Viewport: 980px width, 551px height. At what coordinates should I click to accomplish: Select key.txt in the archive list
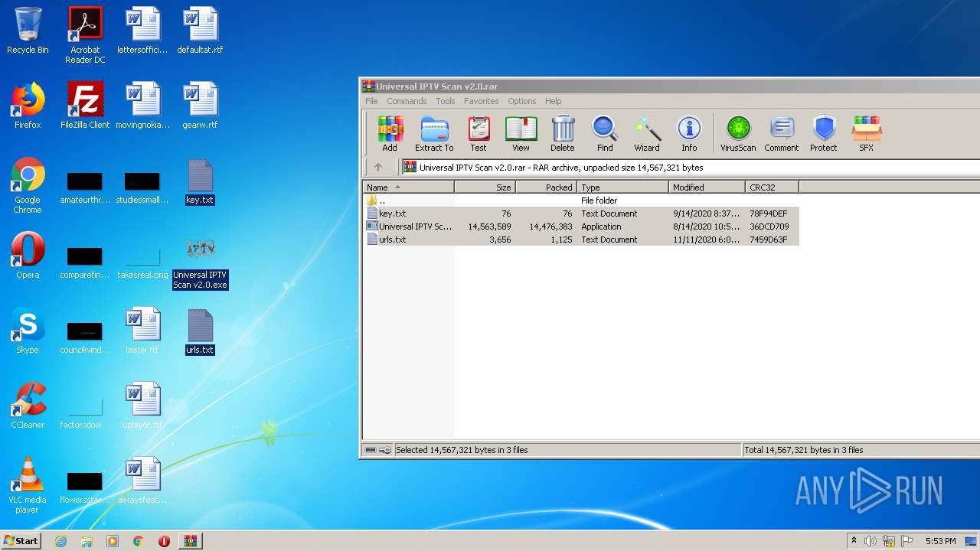[x=581, y=214]
